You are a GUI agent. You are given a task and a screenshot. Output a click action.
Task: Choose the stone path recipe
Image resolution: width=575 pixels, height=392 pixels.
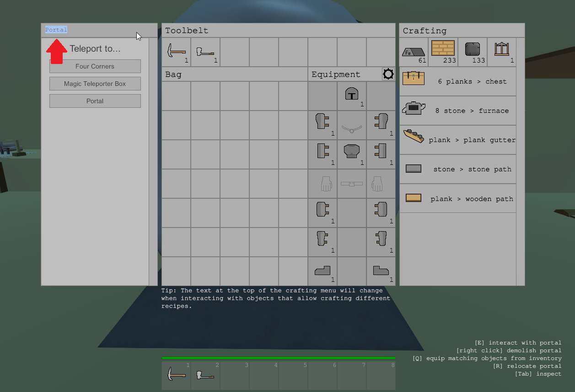pos(458,169)
